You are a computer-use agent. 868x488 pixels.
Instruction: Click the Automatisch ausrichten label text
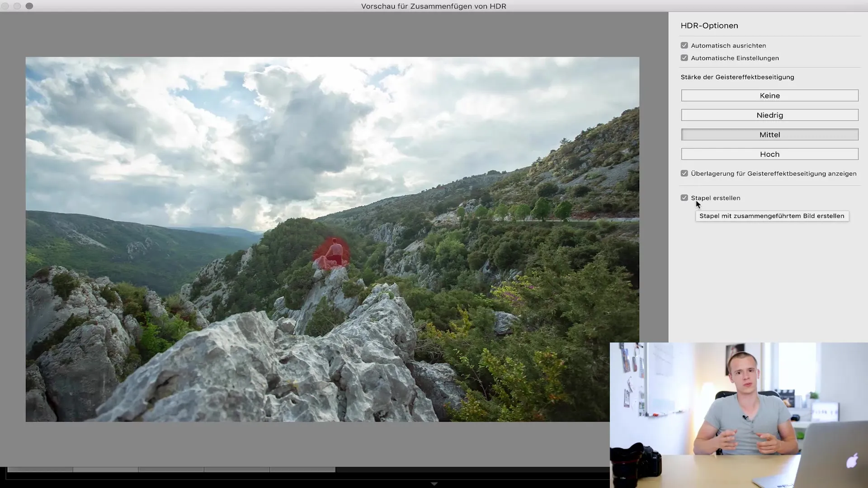coord(728,46)
